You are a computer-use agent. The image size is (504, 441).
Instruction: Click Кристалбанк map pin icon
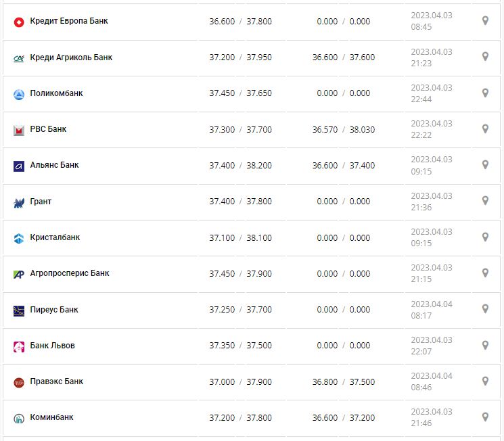point(485,237)
